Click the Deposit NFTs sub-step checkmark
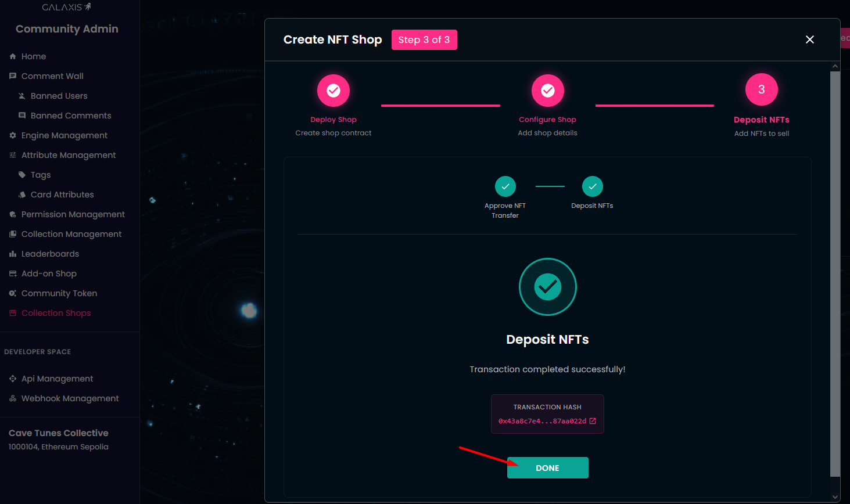The image size is (850, 504). 592,186
